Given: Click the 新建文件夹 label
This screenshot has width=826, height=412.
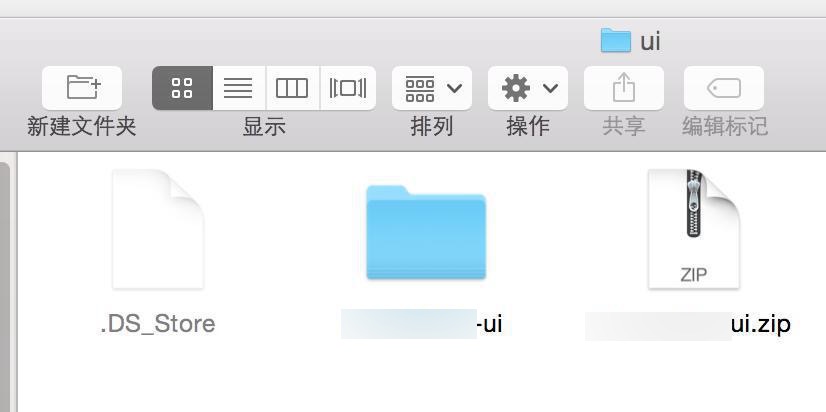Looking at the screenshot, I should (82, 126).
